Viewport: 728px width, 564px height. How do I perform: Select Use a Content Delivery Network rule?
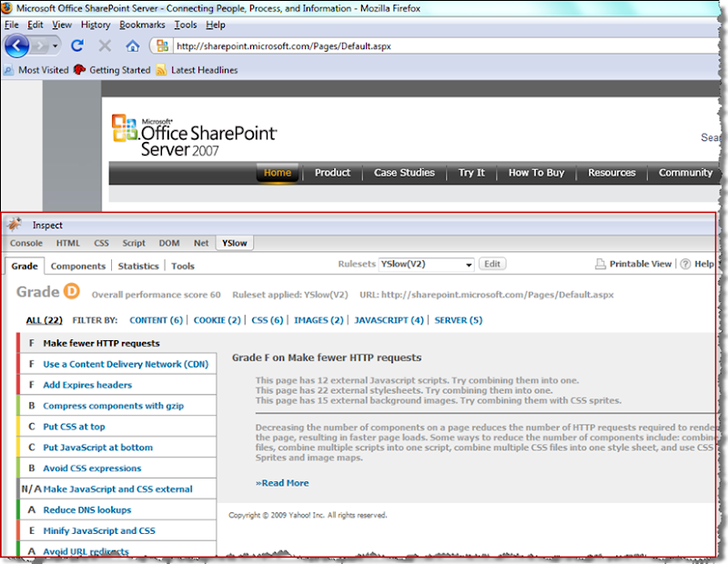pyautogui.click(x=116, y=365)
